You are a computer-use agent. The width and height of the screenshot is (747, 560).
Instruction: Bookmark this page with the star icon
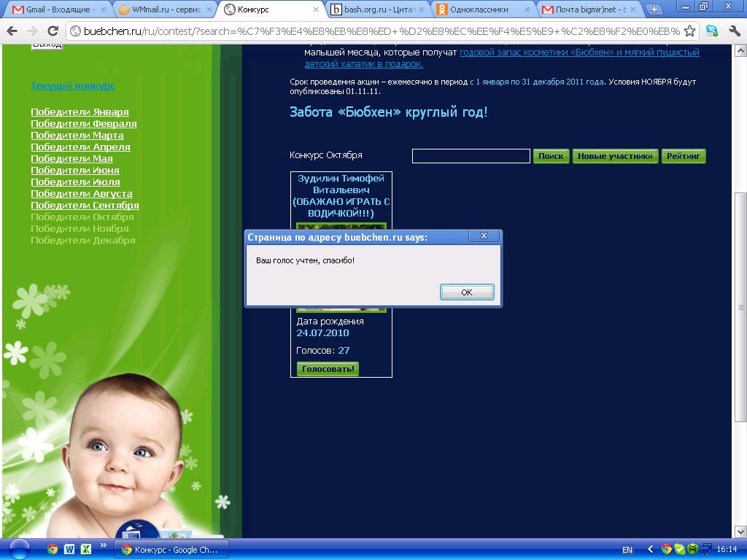coord(689,31)
